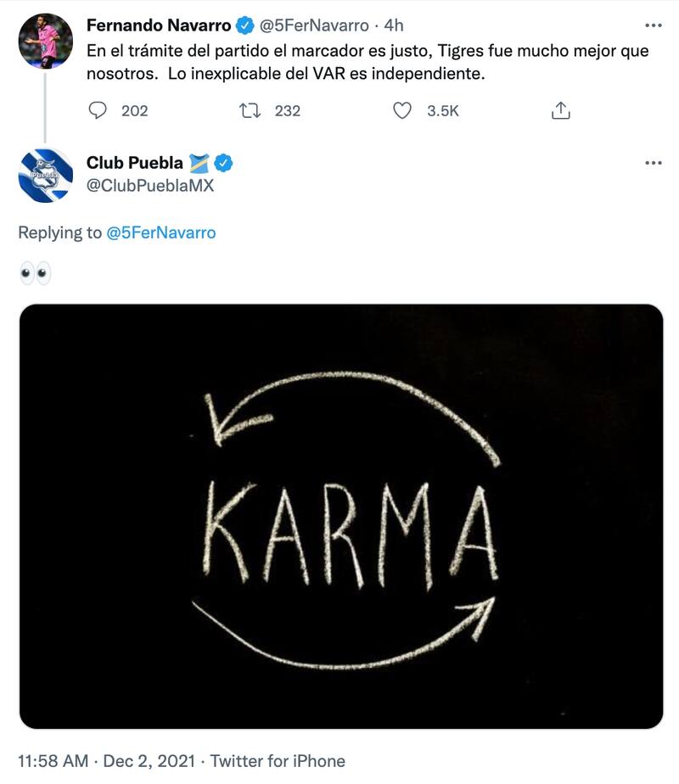Click the reply icon on Fernando Navarro's tweet
Screen dimensions: 679x784
pos(98,111)
